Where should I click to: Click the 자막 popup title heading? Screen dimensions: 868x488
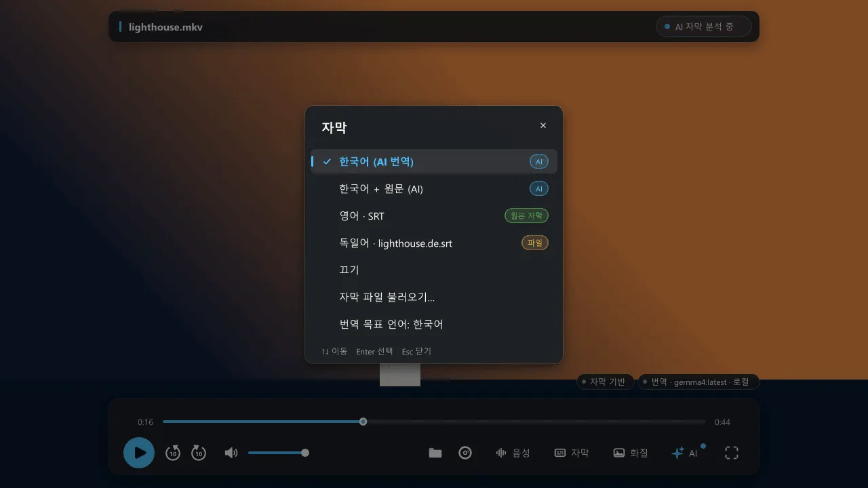(x=334, y=127)
